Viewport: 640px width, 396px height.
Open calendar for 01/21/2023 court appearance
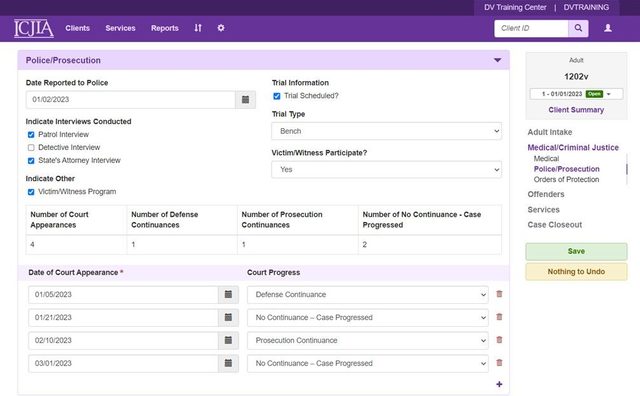point(228,317)
